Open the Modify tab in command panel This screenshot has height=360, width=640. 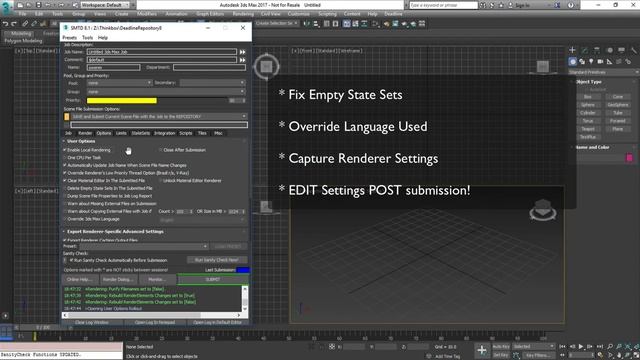tap(584, 50)
